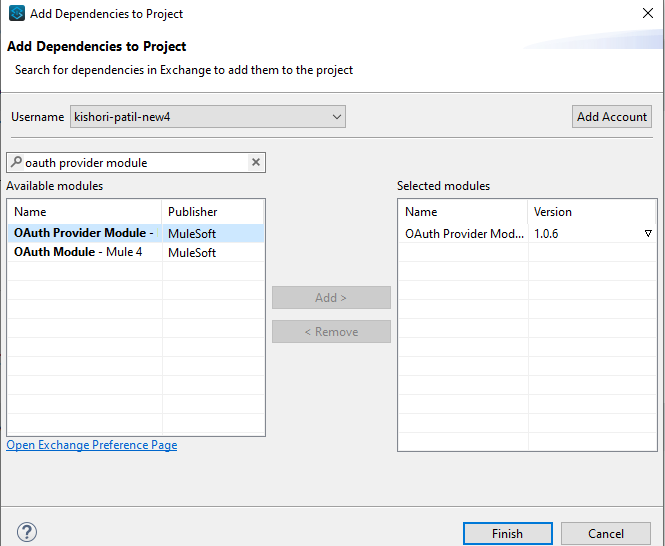Close the Add Dependencies dialog
The width and height of the screenshot is (665, 546).
click(648, 13)
